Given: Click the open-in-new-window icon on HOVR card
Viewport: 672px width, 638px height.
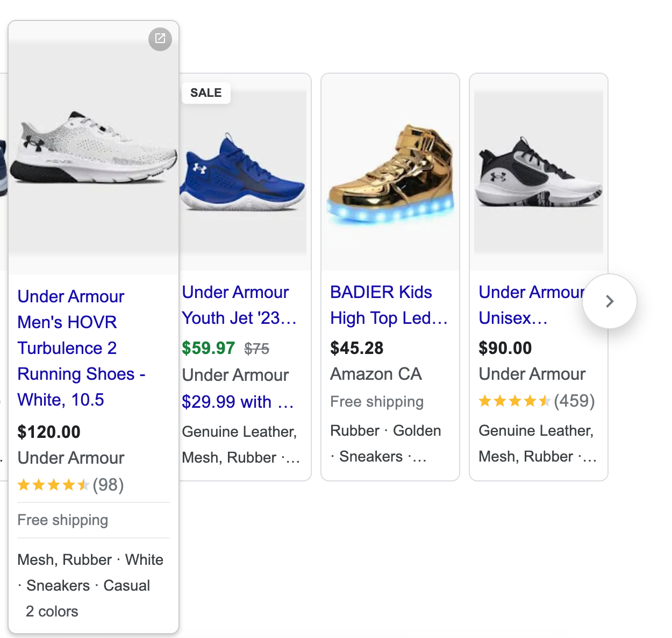Looking at the screenshot, I should [x=160, y=39].
